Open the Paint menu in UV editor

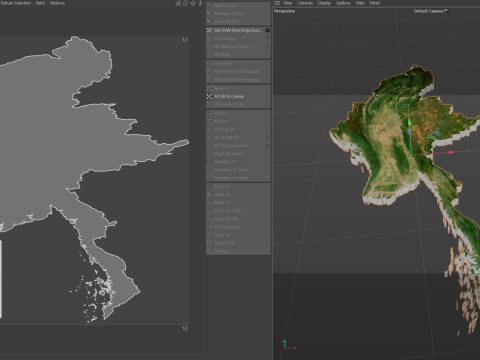point(40,3)
